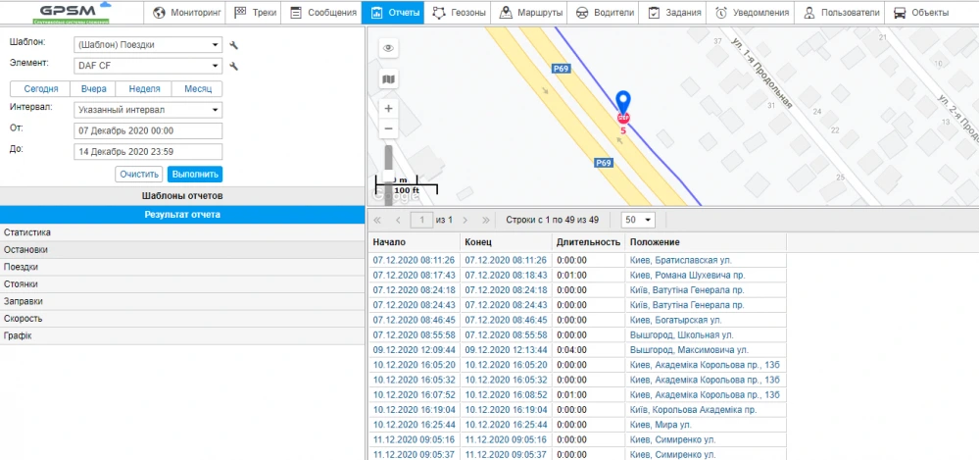Image resolution: width=980 pixels, height=460 pixels.
Task: Click the wrench icon beside Элемент field
Action: click(x=233, y=67)
